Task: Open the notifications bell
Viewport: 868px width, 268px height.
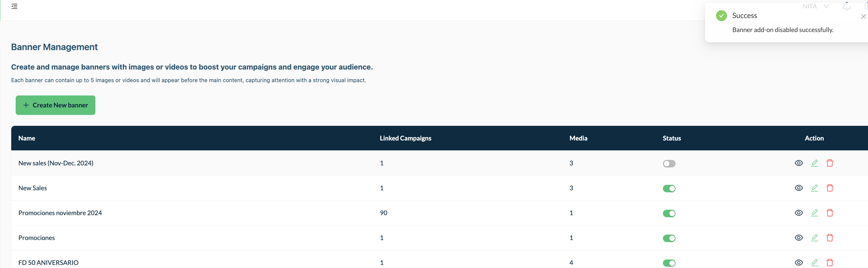Action: pos(847,6)
